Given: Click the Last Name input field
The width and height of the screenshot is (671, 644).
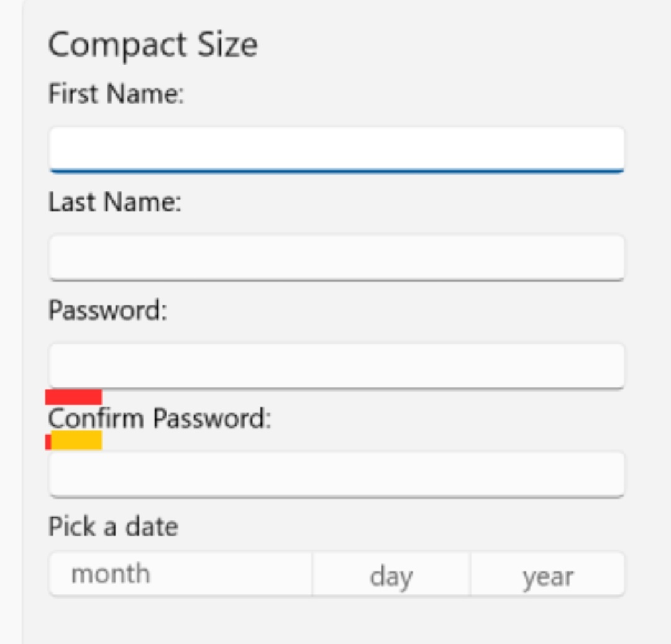Looking at the screenshot, I should coord(335,257).
